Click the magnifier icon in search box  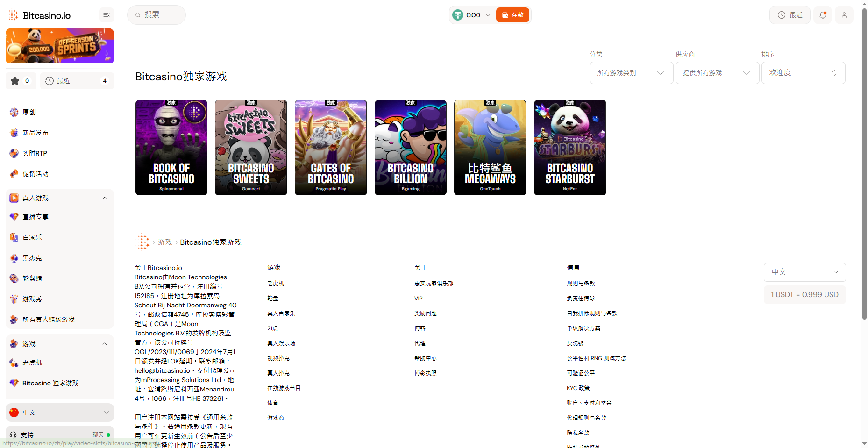138,15
